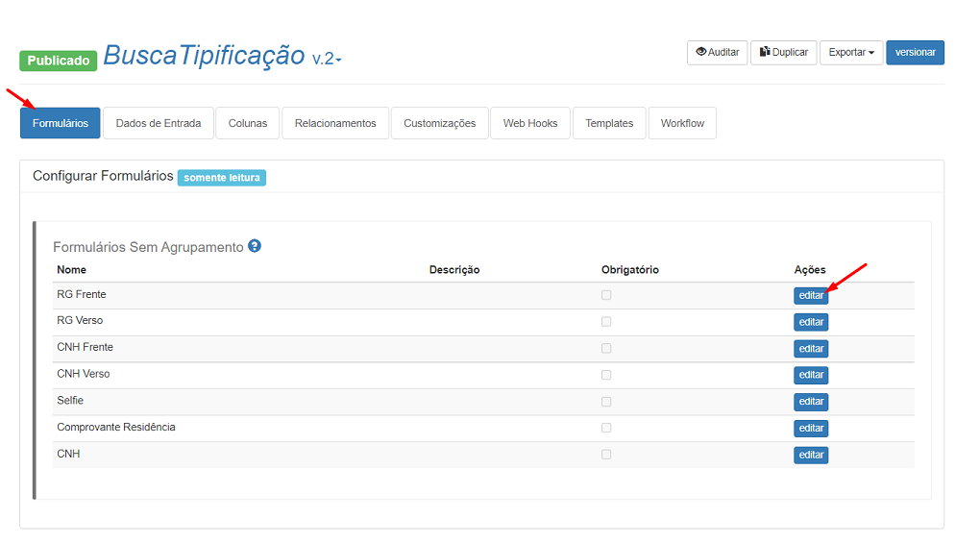Click the help question mark icon
980x544 pixels.
(255, 246)
